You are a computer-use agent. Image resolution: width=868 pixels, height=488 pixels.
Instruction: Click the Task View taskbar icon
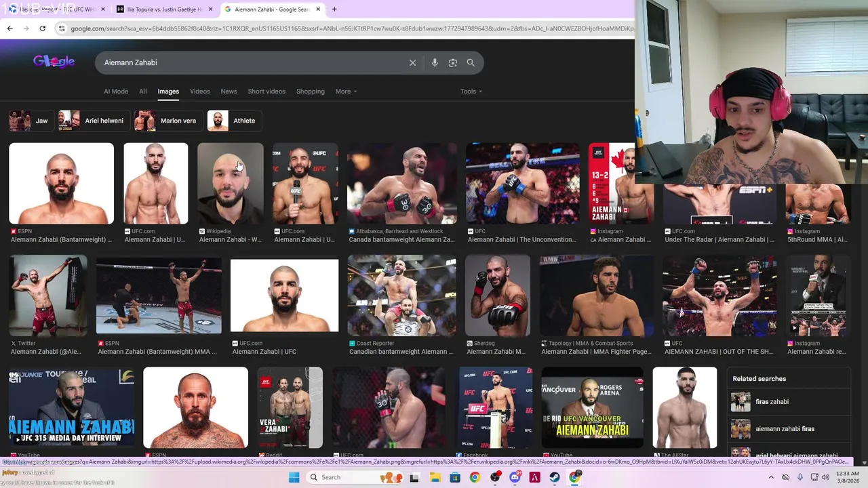[x=414, y=477]
